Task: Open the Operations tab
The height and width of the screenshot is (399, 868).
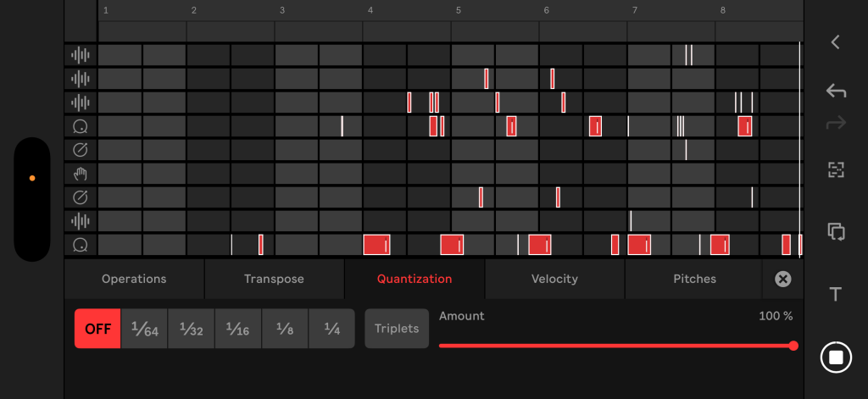Action: coord(134,279)
